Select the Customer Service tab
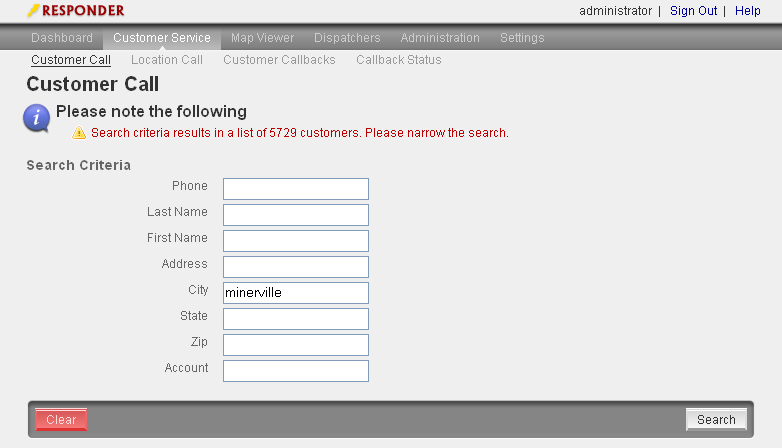Viewport: 782px width, 448px height. click(162, 38)
